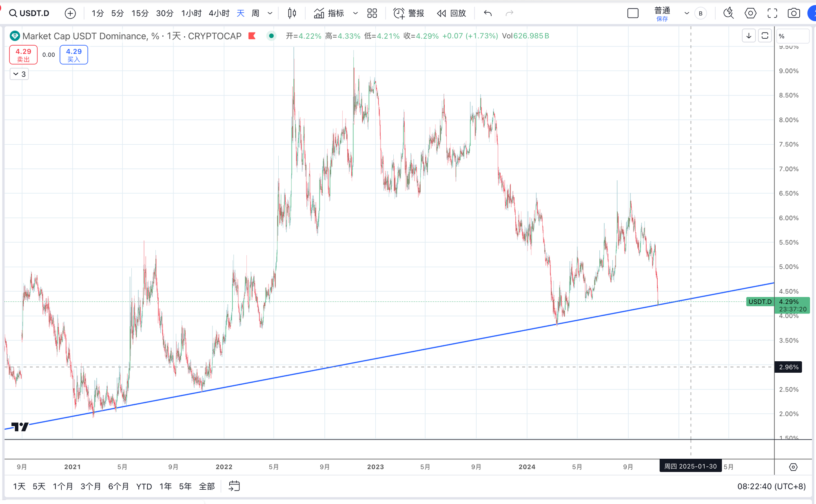Open the layout setup square icon
Screen dimensions: 816x504
(x=633, y=13)
